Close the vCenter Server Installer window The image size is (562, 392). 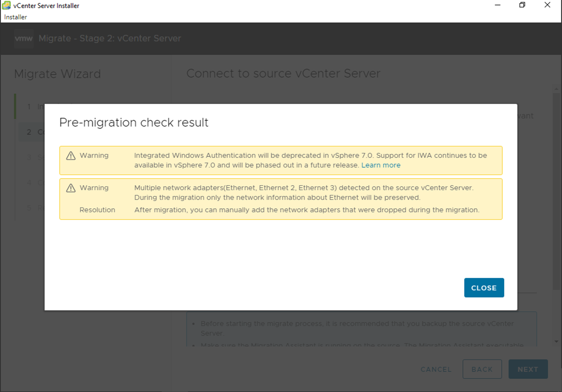click(x=547, y=5)
